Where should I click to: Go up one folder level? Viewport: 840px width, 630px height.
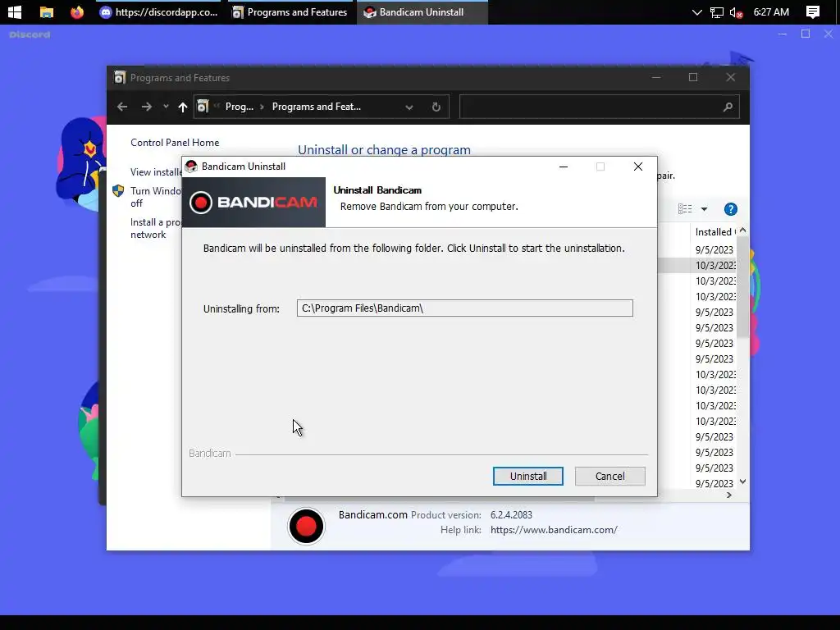(x=183, y=107)
